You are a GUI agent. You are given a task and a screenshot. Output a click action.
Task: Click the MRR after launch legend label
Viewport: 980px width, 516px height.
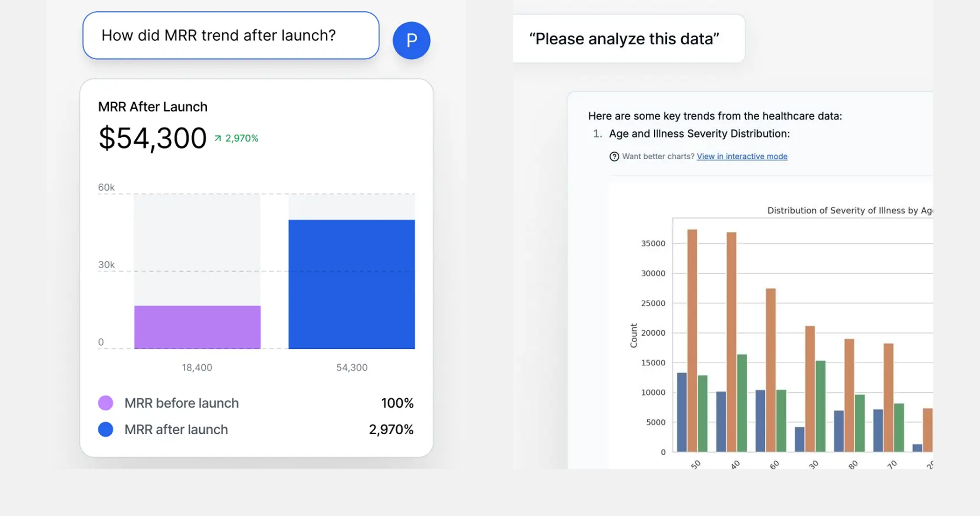pos(176,430)
